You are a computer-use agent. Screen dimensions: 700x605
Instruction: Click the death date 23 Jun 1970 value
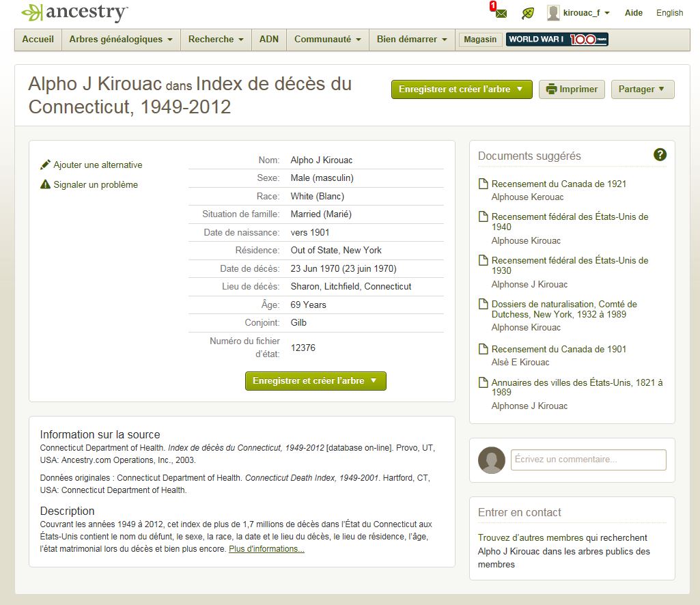(344, 268)
